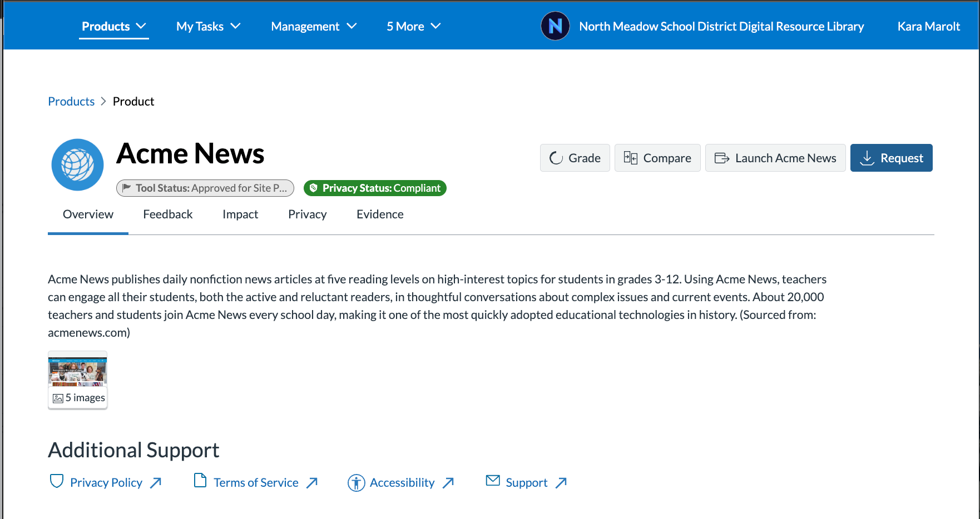Open the Accessibility link text
This screenshot has width=980, height=519.
(x=402, y=483)
